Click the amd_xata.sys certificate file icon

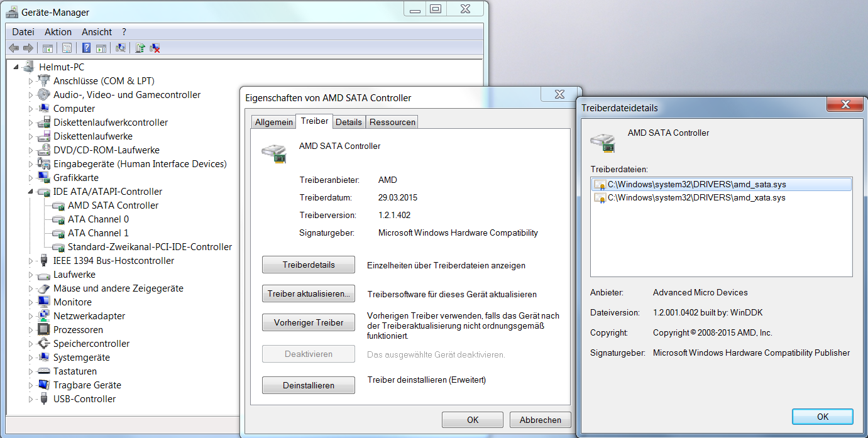tap(600, 197)
